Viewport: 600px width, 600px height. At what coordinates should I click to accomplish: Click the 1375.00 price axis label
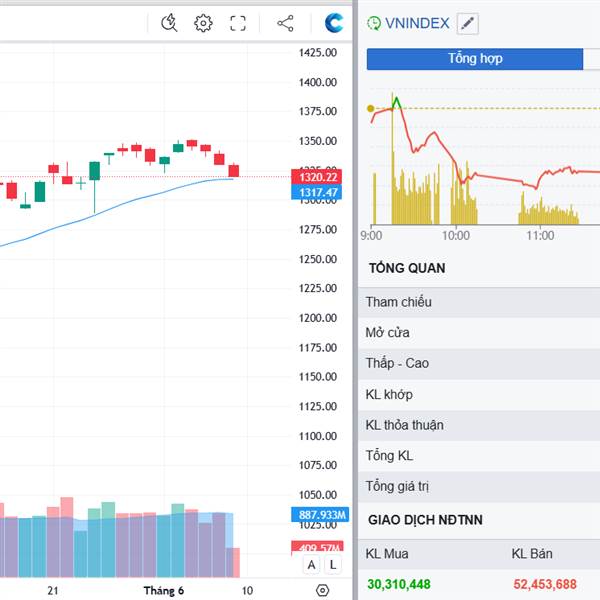318,111
